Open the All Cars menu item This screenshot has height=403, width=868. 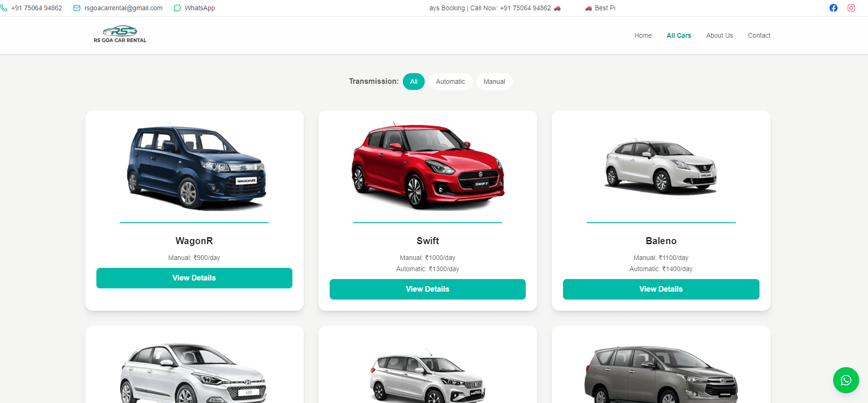679,35
